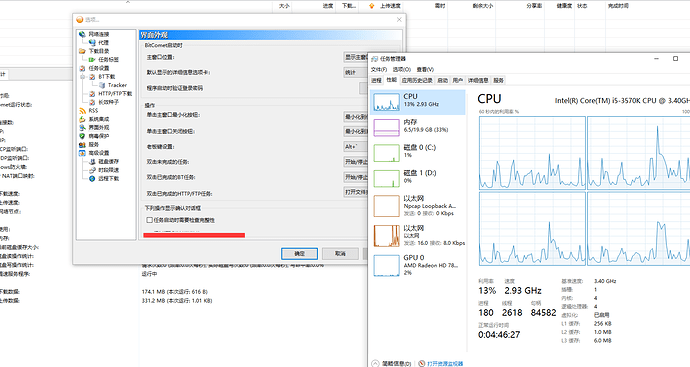Image resolution: width=690 pixels, height=367 pixels.
Task: Select the RSS icon in options tree
Action: point(82,111)
